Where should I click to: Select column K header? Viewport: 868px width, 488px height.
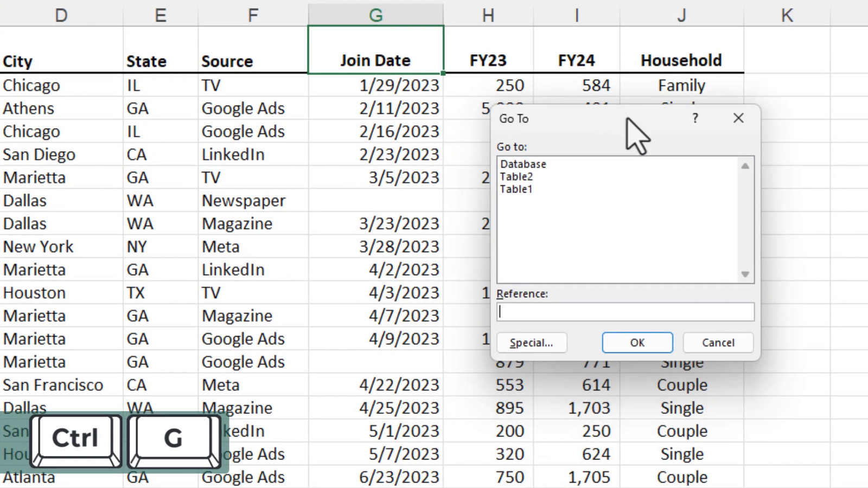(x=786, y=15)
